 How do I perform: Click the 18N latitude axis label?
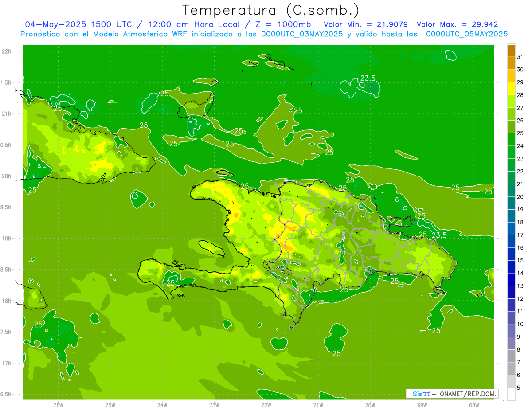coord(7,301)
